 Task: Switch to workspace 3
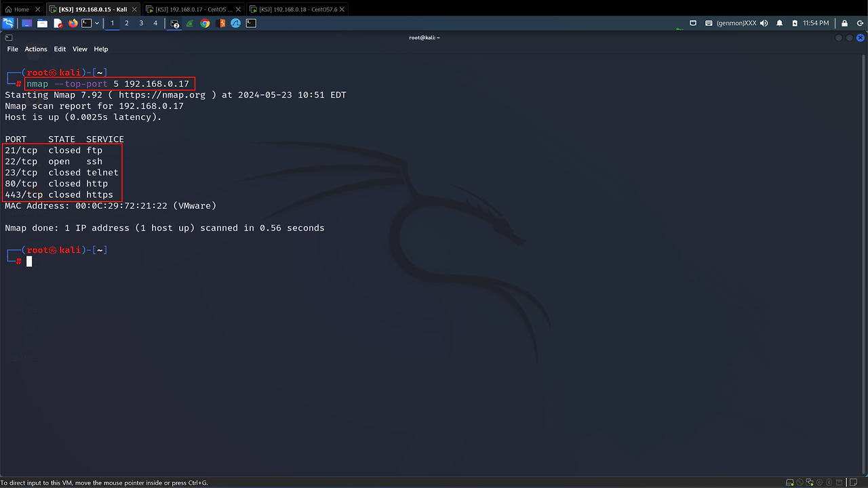point(141,23)
